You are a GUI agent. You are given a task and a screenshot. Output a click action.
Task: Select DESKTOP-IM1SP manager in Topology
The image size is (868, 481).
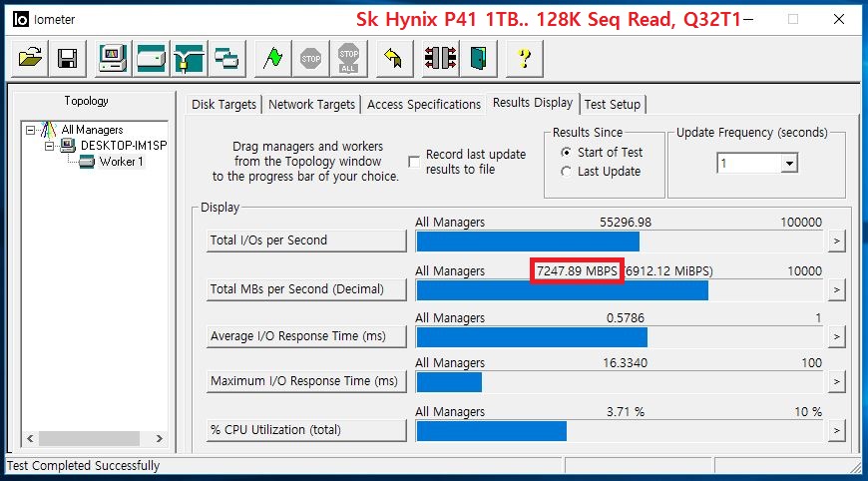tap(123, 146)
